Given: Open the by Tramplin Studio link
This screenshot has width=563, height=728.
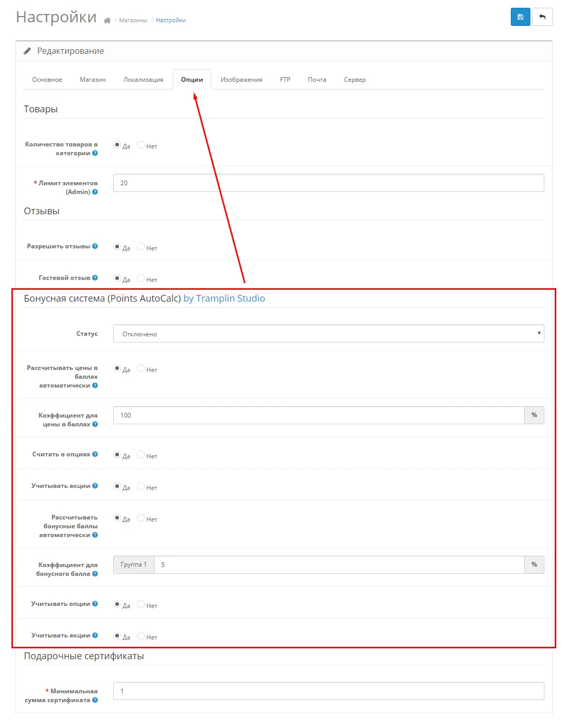Looking at the screenshot, I should click(224, 299).
